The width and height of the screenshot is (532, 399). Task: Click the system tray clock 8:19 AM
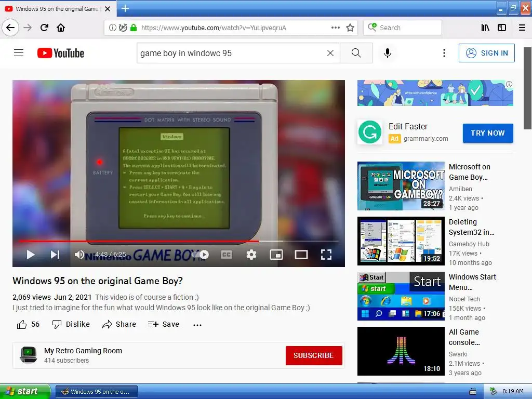click(x=513, y=391)
